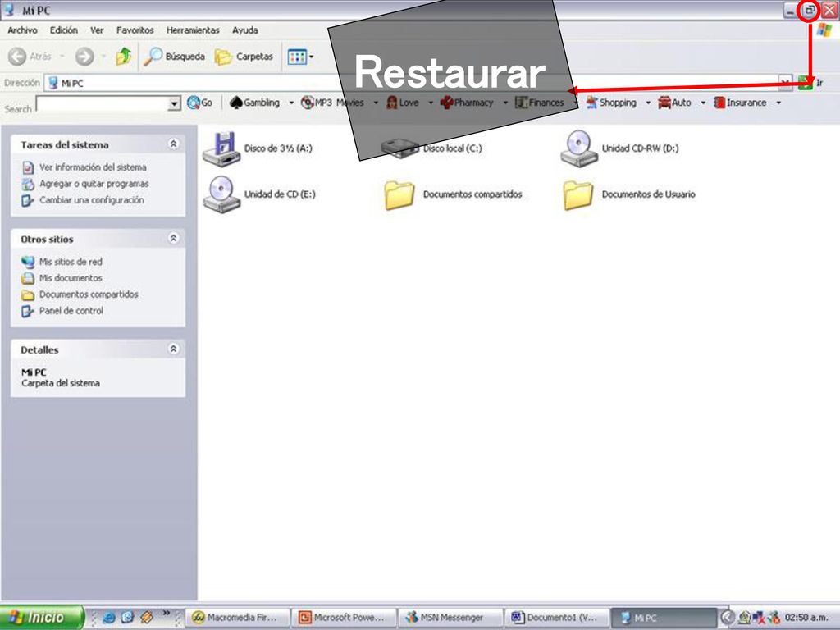
Task: Expand quick launch overflow chevron
Action: 166,612
